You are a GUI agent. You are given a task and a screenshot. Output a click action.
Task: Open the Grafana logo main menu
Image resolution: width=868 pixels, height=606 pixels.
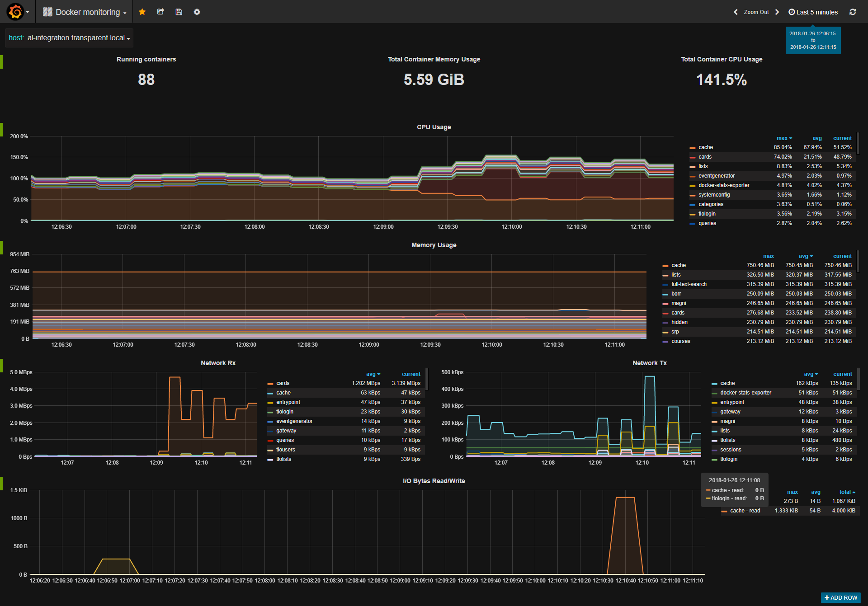tap(16, 12)
